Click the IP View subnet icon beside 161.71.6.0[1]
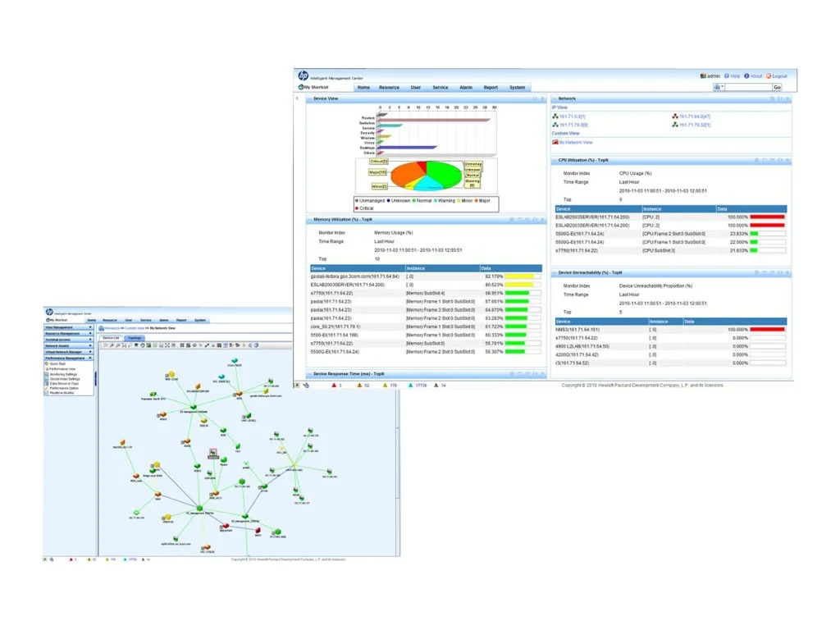Image resolution: width=840 pixels, height=630 pixels. pos(555,116)
